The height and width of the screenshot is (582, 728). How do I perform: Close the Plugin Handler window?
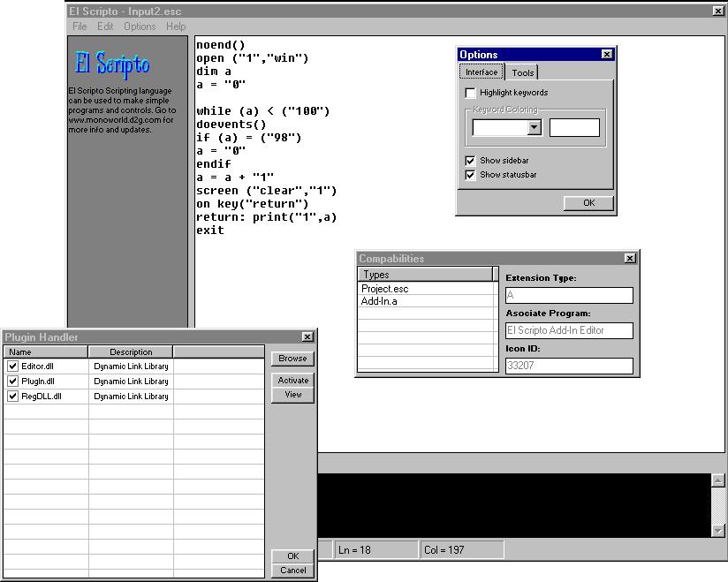[x=307, y=336]
